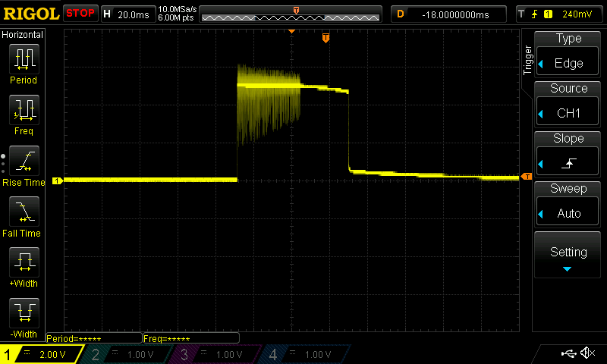
Task: Click horizontal timebase 20.0ms readout
Action: click(128, 14)
